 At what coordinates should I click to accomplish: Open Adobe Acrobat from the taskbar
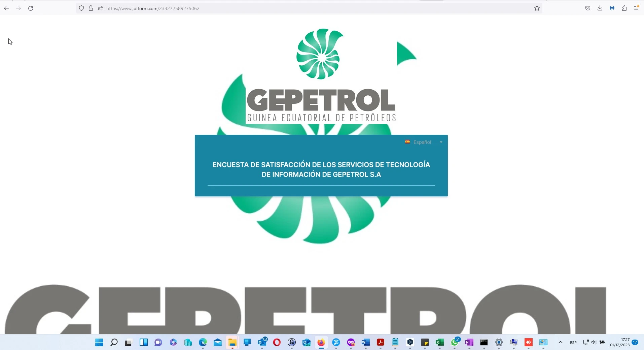380,343
